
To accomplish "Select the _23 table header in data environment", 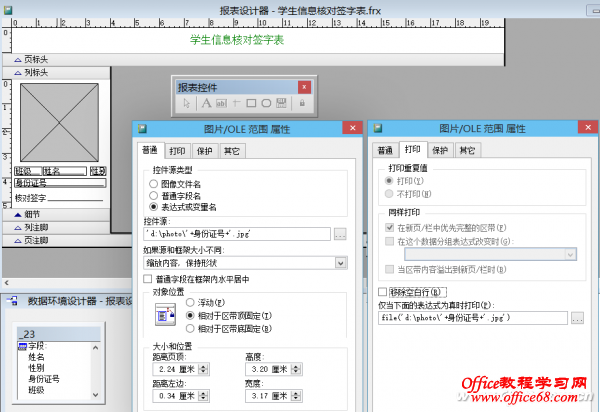I will [x=59, y=334].
